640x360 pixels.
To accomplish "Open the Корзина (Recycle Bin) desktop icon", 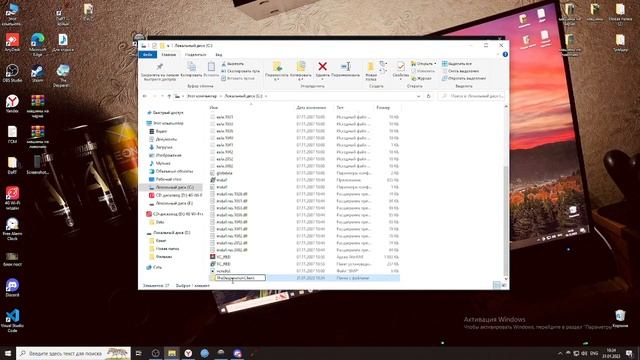I will coord(620,318).
